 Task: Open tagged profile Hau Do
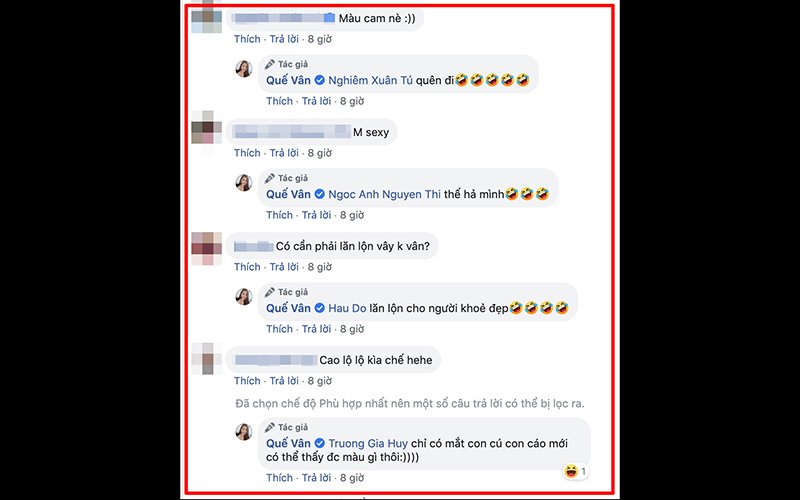[x=347, y=308]
